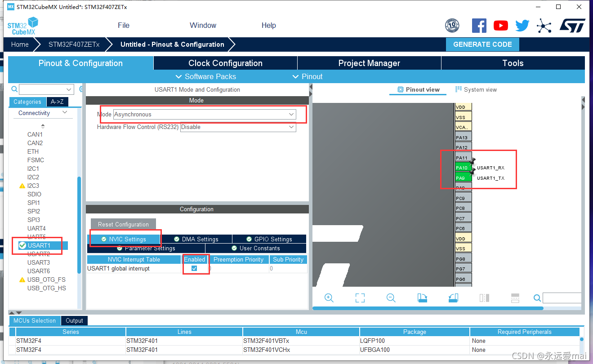Screen dimensions: 593x364
Task: Open the DMA Settings tab
Action: [196, 239]
